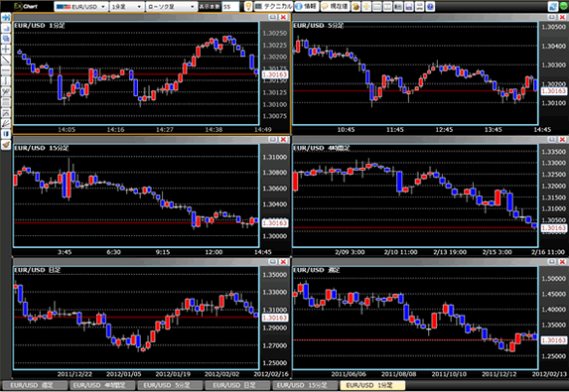Screen dimensions: 569x392
Task: Click the blue floppy save icon
Action: point(409,7)
